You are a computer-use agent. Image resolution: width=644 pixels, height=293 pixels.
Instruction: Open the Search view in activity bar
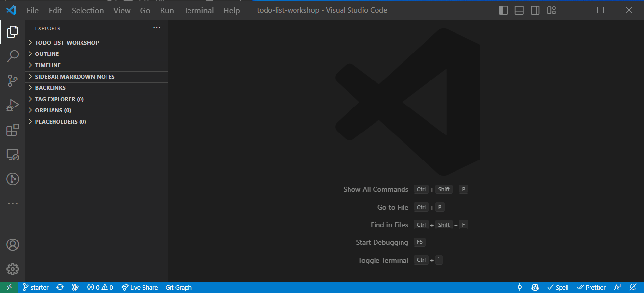pos(13,56)
